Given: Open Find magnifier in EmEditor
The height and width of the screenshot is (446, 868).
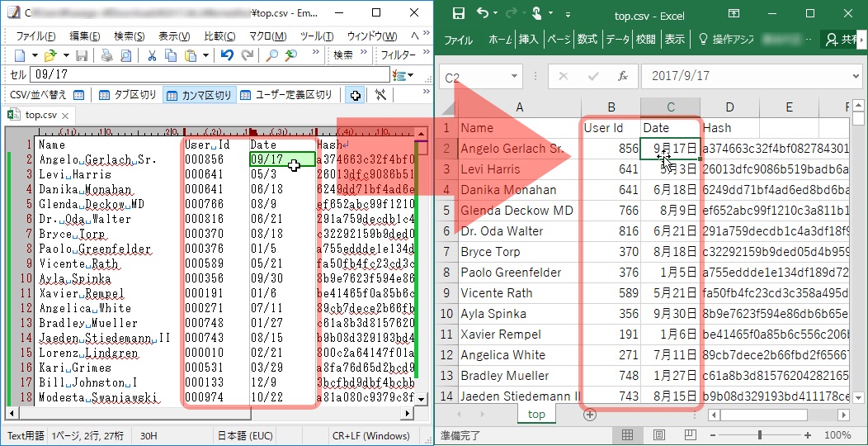Looking at the screenshot, I should pos(271,55).
